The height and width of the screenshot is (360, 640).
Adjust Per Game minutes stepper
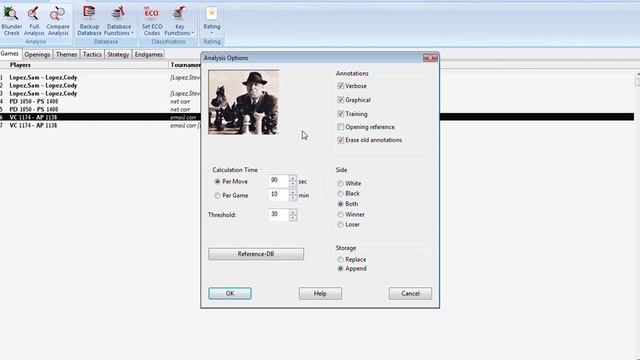(293, 195)
